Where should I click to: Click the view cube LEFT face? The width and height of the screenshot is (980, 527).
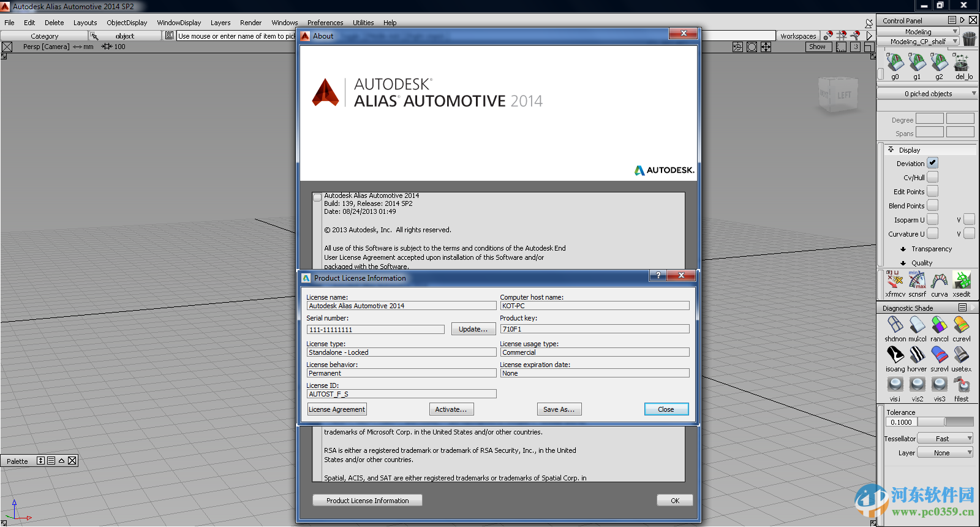[844, 95]
